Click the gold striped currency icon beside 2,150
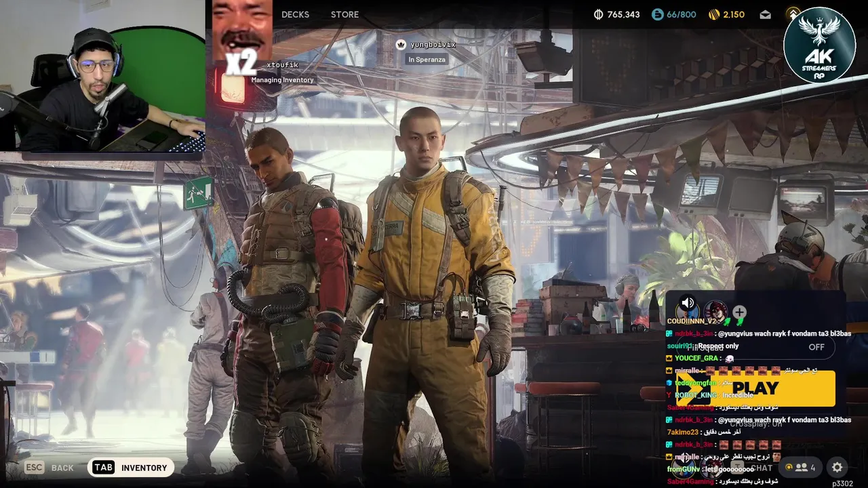 click(x=714, y=14)
